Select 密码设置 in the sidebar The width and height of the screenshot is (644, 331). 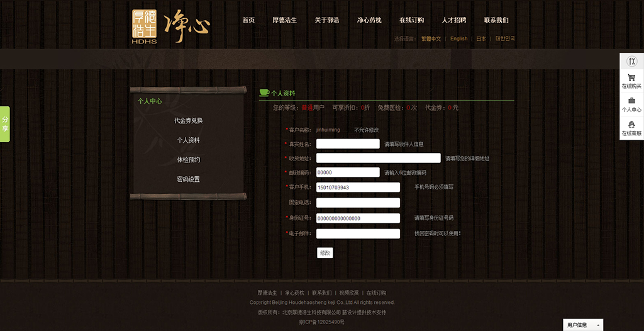[188, 179]
